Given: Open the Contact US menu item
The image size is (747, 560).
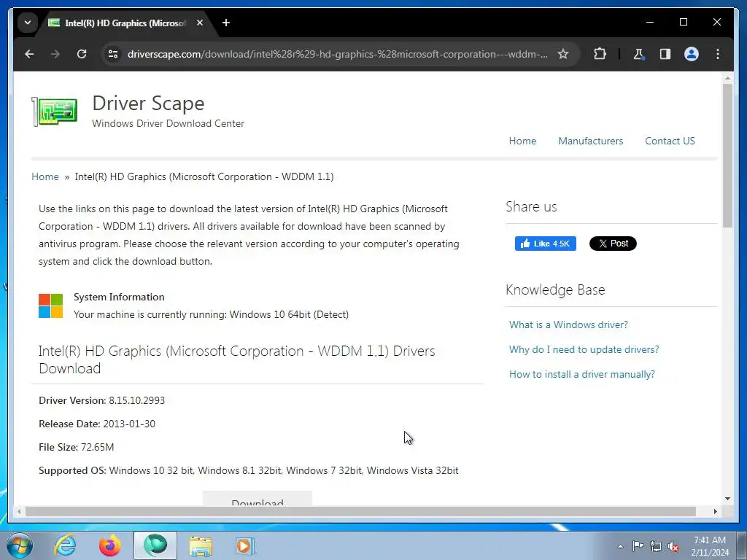Looking at the screenshot, I should pyautogui.click(x=670, y=141).
